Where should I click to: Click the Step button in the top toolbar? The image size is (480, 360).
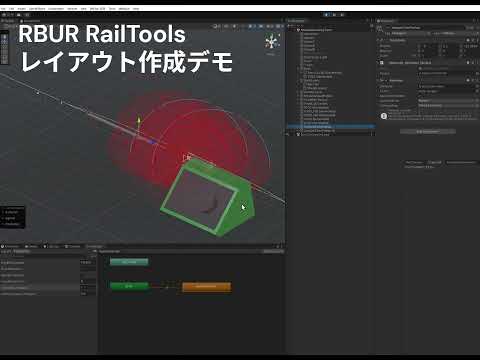(342, 15)
